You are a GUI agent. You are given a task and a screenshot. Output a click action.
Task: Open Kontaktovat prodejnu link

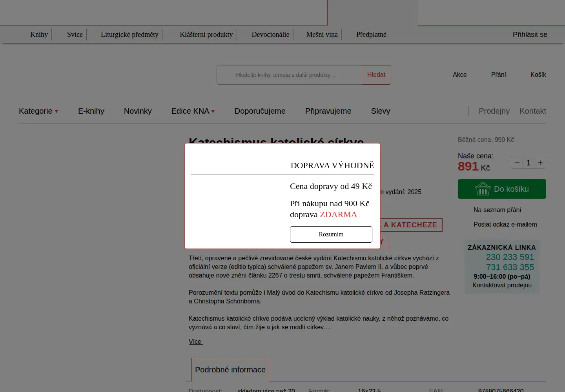click(502, 285)
